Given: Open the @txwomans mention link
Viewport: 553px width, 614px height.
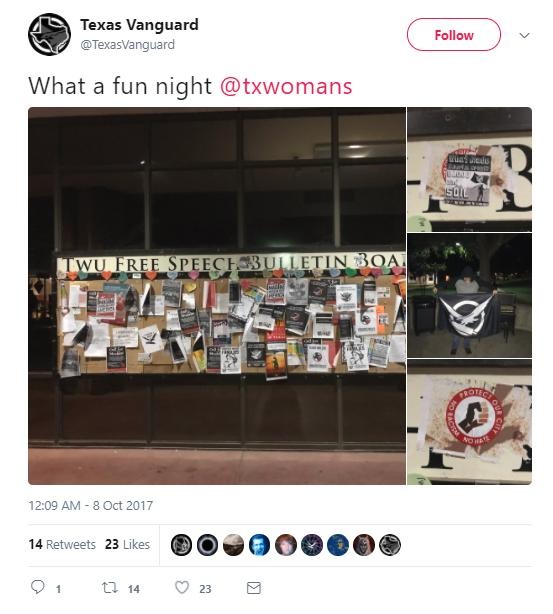Looking at the screenshot, I should [286, 86].
